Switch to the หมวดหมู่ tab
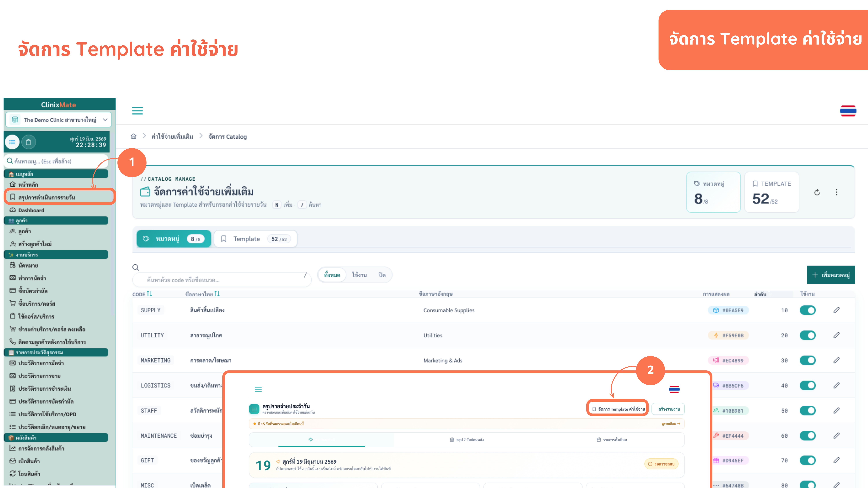868x488 pixels. (x=174, y=239)
